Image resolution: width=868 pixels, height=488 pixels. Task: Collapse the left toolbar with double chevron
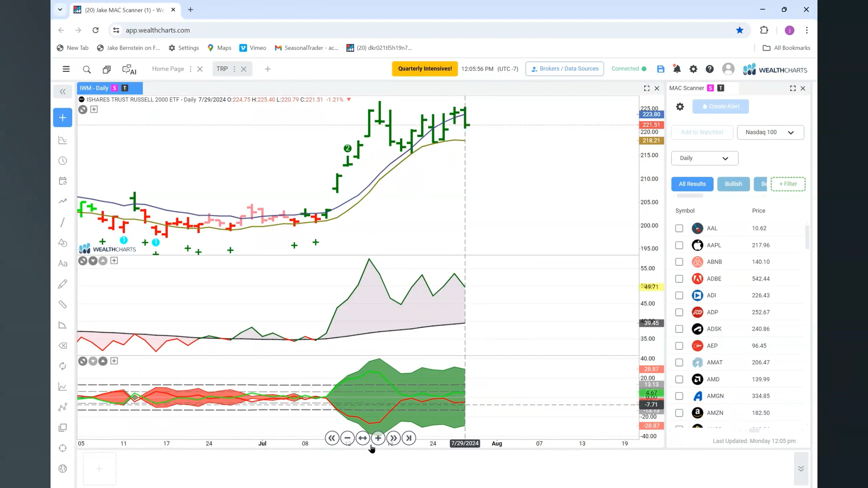[x=63, y=92]
